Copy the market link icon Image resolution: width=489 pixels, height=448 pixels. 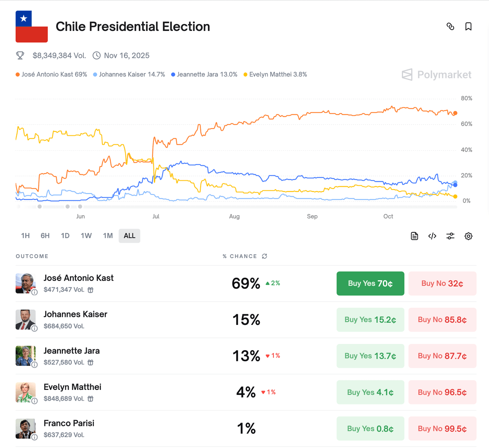[450, 26]
